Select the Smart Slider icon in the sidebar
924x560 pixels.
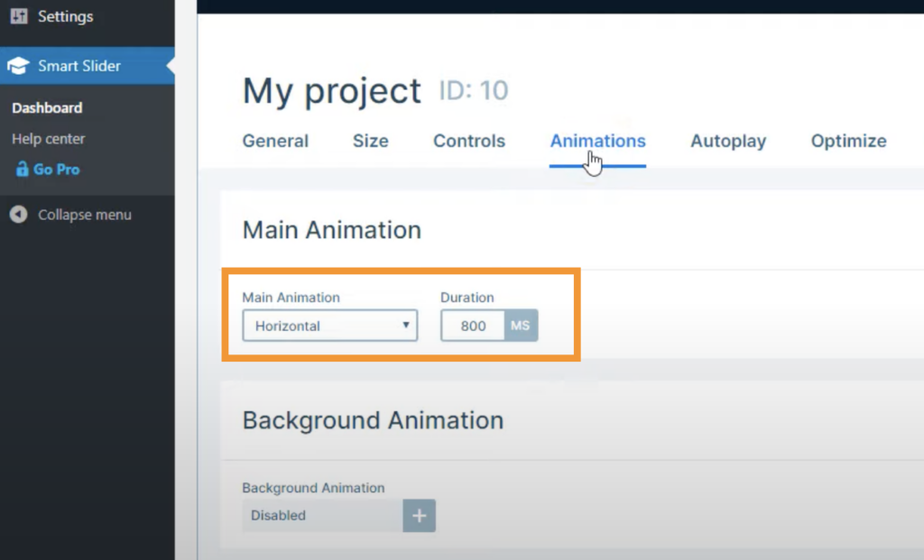tap(20, 65)
